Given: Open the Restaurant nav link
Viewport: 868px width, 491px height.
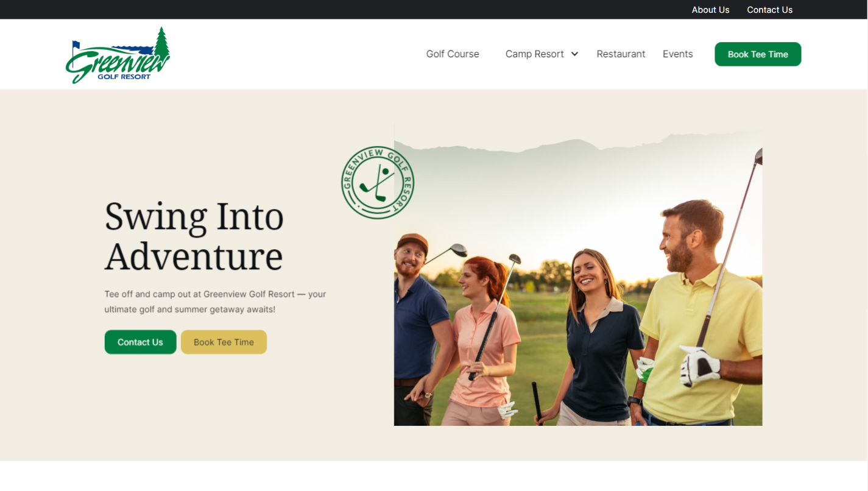Looking at the screenshot, I should coord(621,54).
